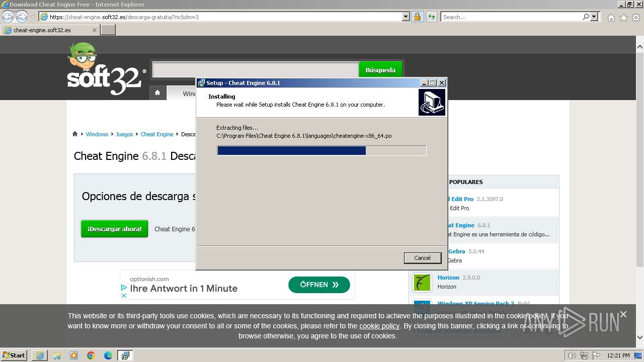
Task: Click the installation progress bar
Action: (321, 150)
